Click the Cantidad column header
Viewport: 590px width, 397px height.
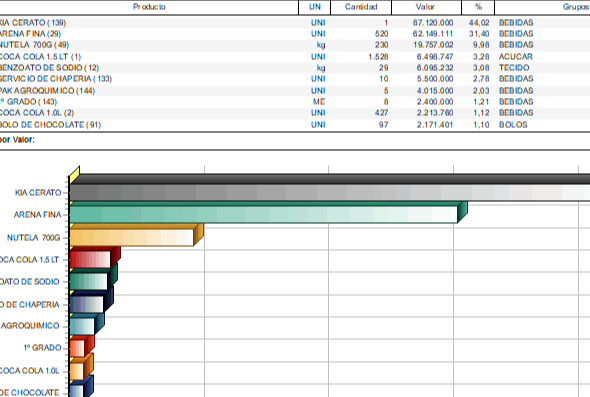pos(361,7)
